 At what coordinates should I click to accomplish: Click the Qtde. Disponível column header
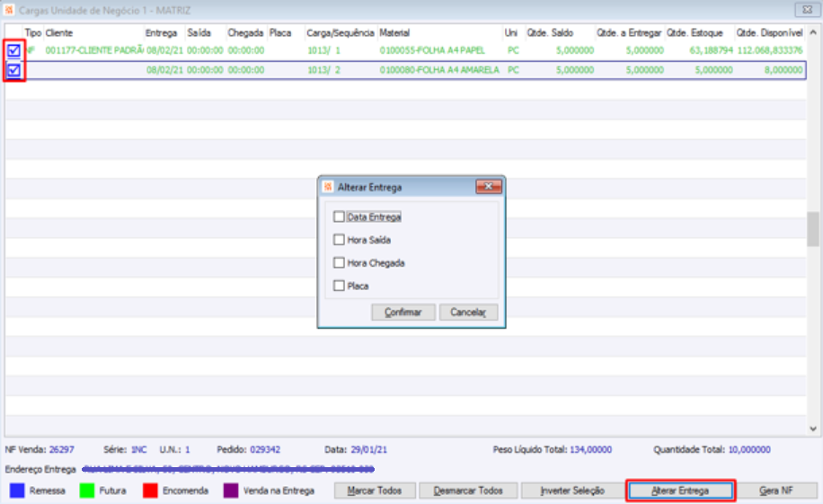[770, 33]
